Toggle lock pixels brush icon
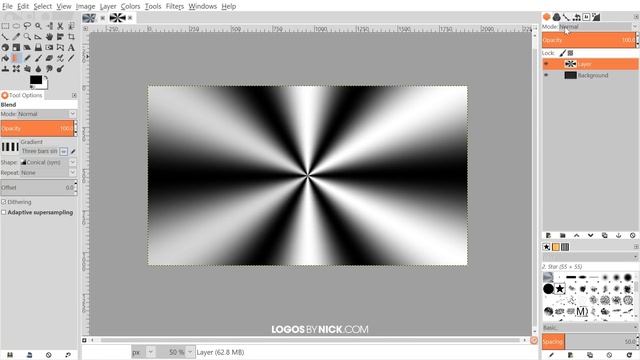640x360 pixels. tap(562, 53)
